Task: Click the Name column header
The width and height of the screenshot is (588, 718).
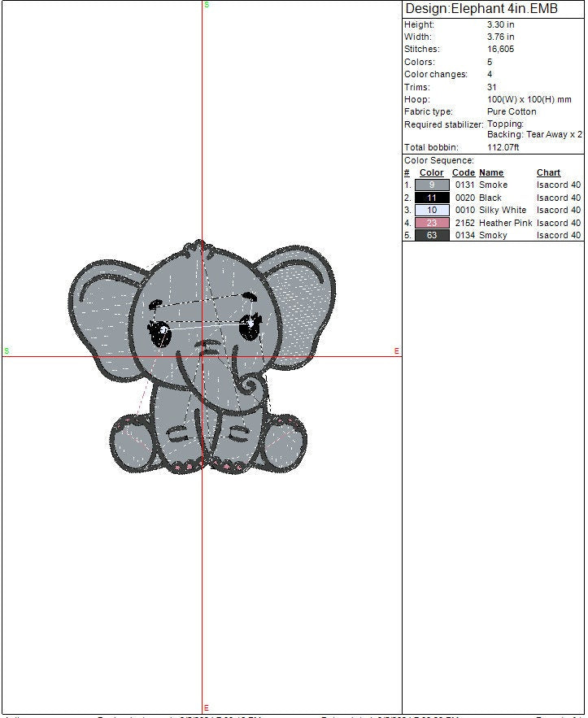Action: point(491,172)
